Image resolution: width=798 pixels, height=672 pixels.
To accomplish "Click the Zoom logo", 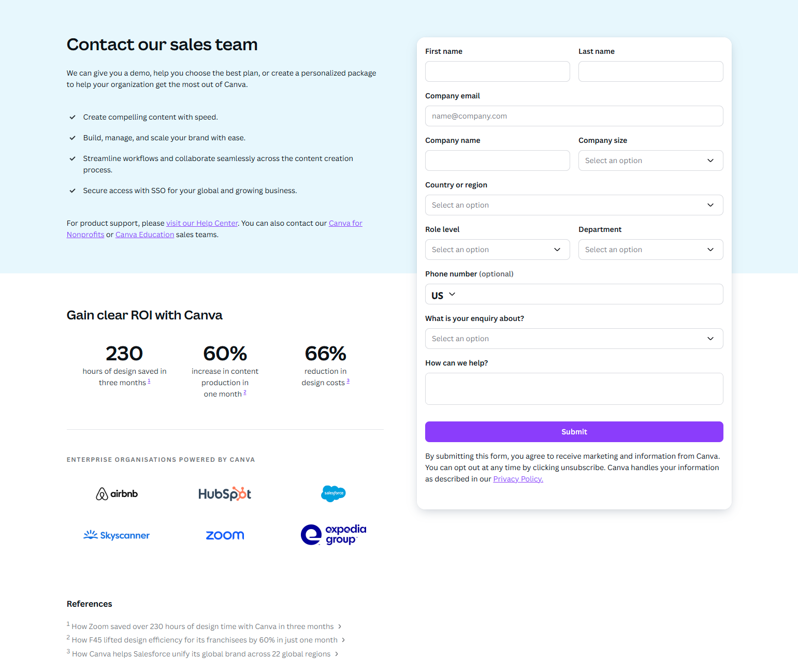I will tap(225, 535).
